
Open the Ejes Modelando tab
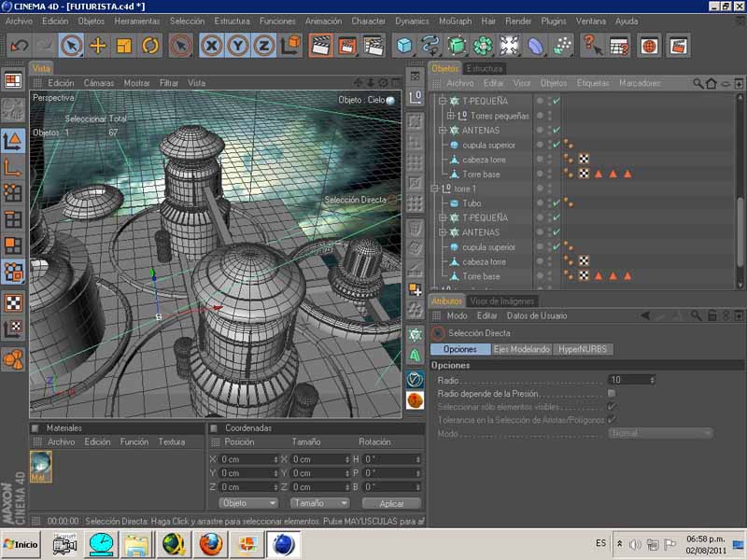click(x=522, y=349)
